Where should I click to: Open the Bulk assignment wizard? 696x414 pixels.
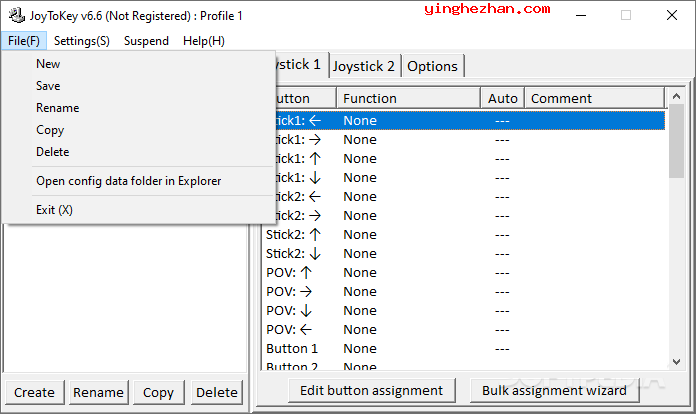[x=554, y=390]
